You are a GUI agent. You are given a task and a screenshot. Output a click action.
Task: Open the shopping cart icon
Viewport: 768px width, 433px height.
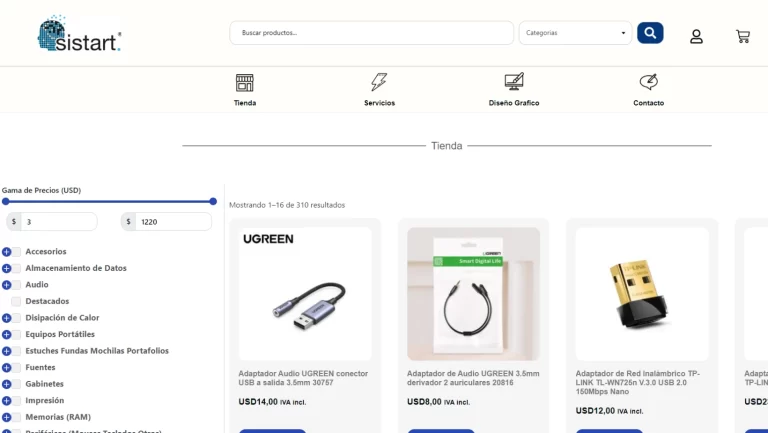(743, 36)
